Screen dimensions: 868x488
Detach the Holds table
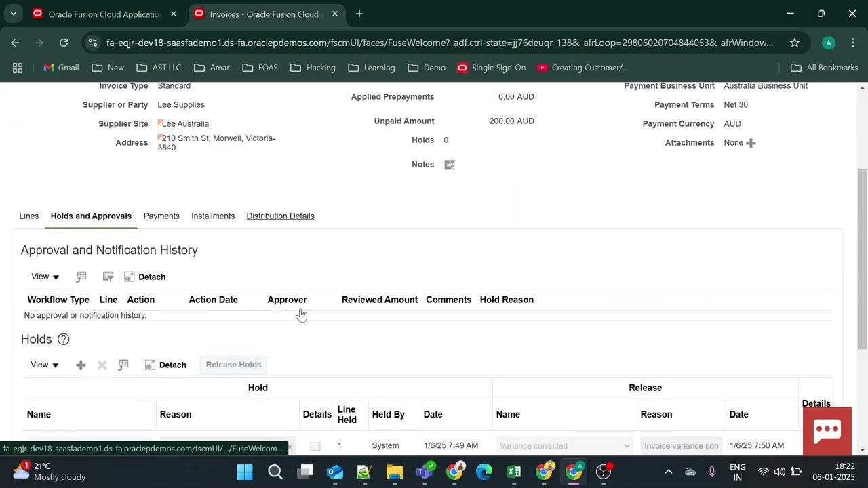click(x=165, y=365)
